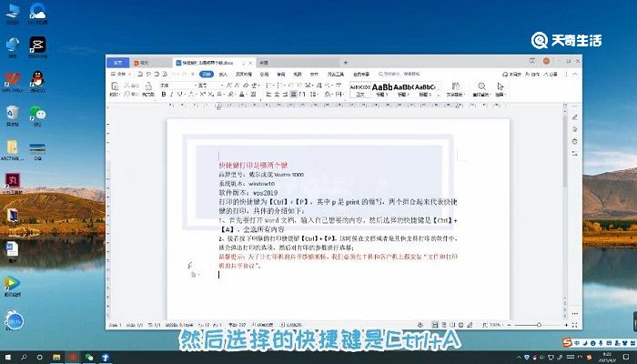The height and width of the screenshot is (364, 637).
Task: Open the WeChat desktop icon
Action: (37, 113)
